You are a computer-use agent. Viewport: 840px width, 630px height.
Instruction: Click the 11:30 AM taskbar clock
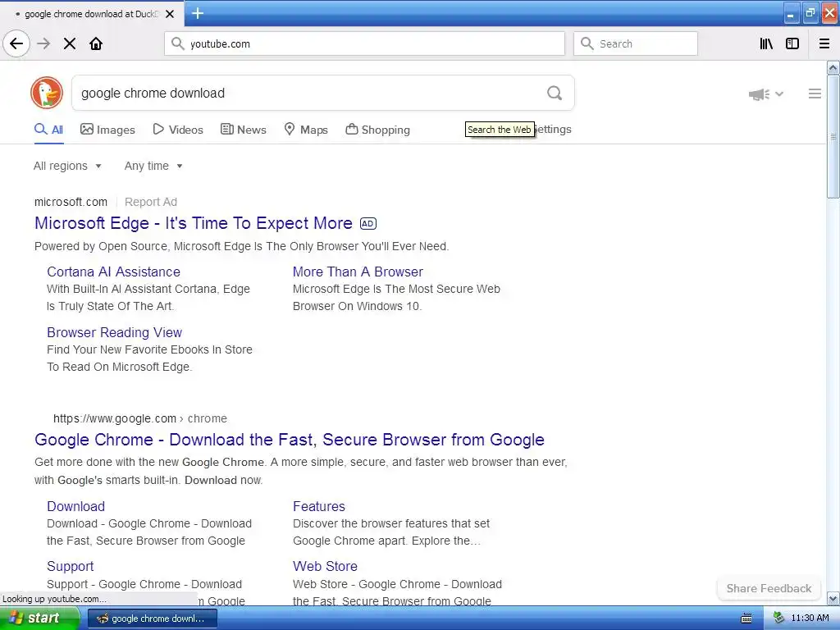[810, 619]
